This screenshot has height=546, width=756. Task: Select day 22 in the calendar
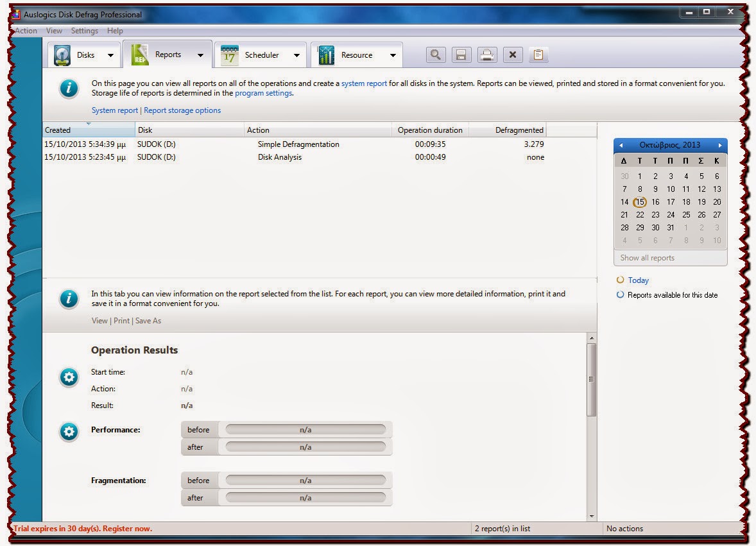[640, 215]
